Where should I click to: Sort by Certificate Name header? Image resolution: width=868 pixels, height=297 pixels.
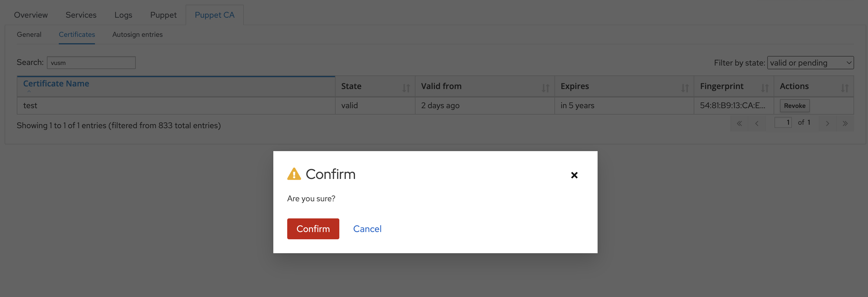(56, 83)
